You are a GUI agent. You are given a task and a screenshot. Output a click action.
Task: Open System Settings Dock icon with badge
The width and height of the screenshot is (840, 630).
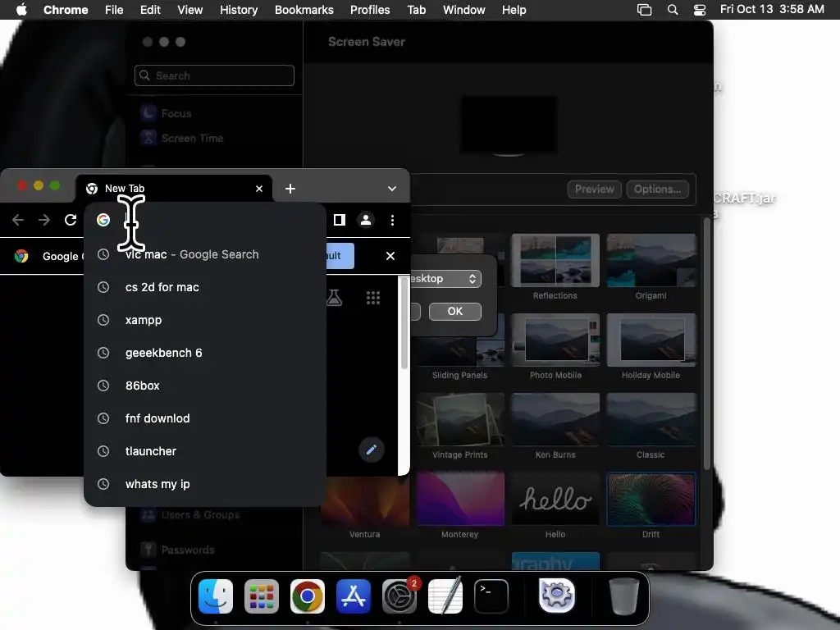click(399, 596)
